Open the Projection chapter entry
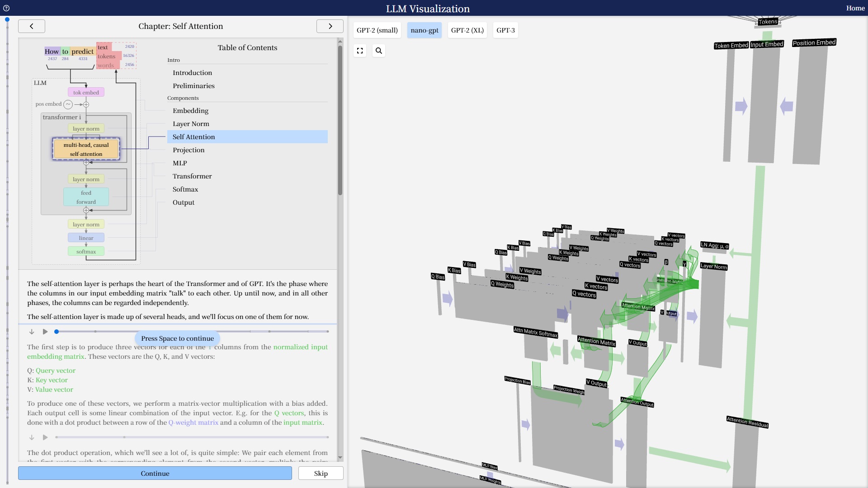 (x=189, y=150)
